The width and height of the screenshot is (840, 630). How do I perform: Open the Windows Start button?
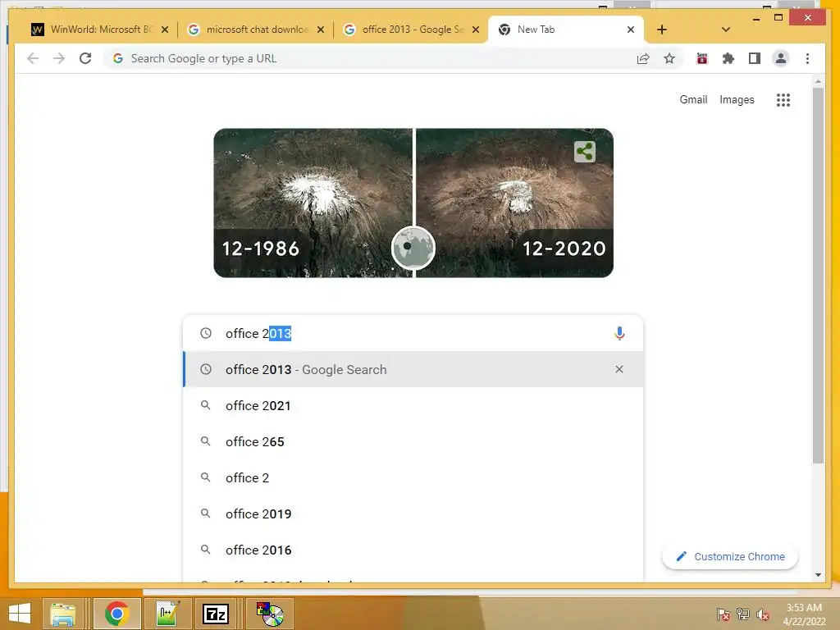click(x=20, y=614)
